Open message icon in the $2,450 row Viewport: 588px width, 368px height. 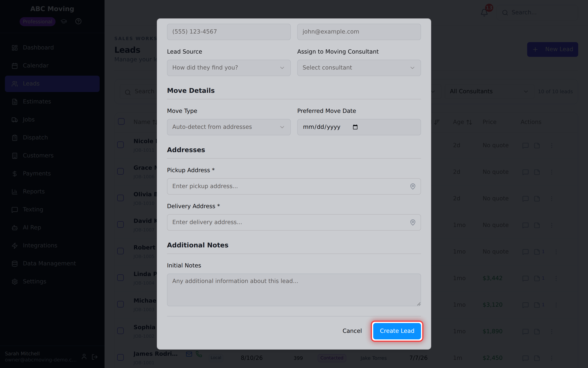tap(525, 358)
